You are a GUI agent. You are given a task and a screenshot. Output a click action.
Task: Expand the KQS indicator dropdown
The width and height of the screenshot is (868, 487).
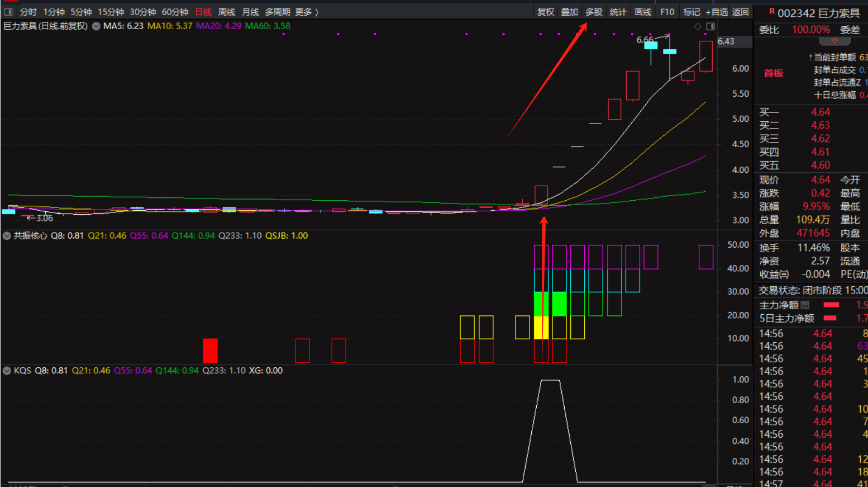[7, 371]
